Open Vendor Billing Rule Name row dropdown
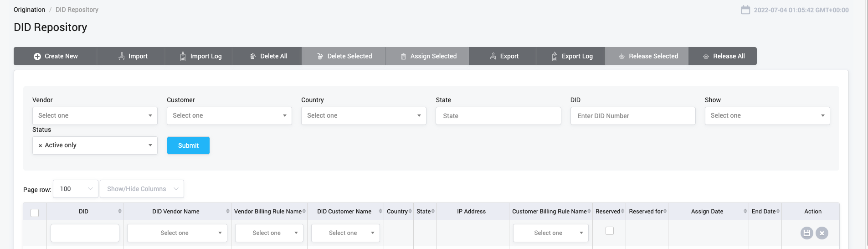Screen dimensions: 868x249 269,233
